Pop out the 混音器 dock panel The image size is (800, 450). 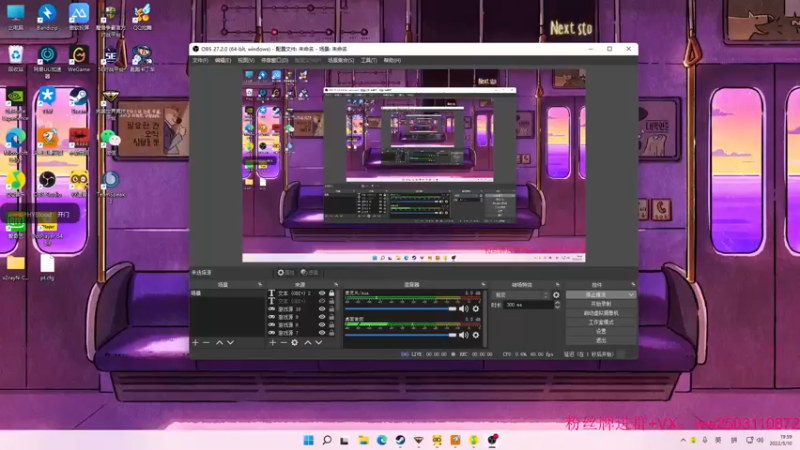click(483, 285)
